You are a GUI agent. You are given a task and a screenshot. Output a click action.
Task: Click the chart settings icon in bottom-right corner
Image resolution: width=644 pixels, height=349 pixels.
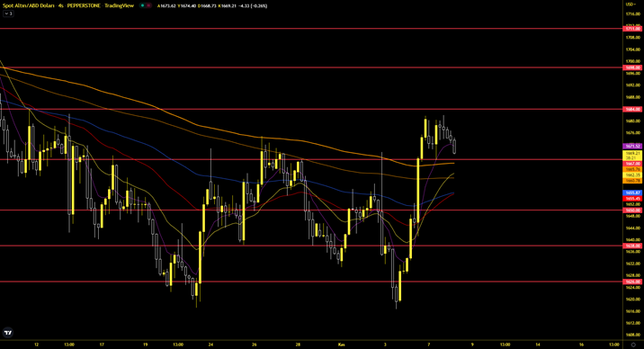tap(634, 345)
